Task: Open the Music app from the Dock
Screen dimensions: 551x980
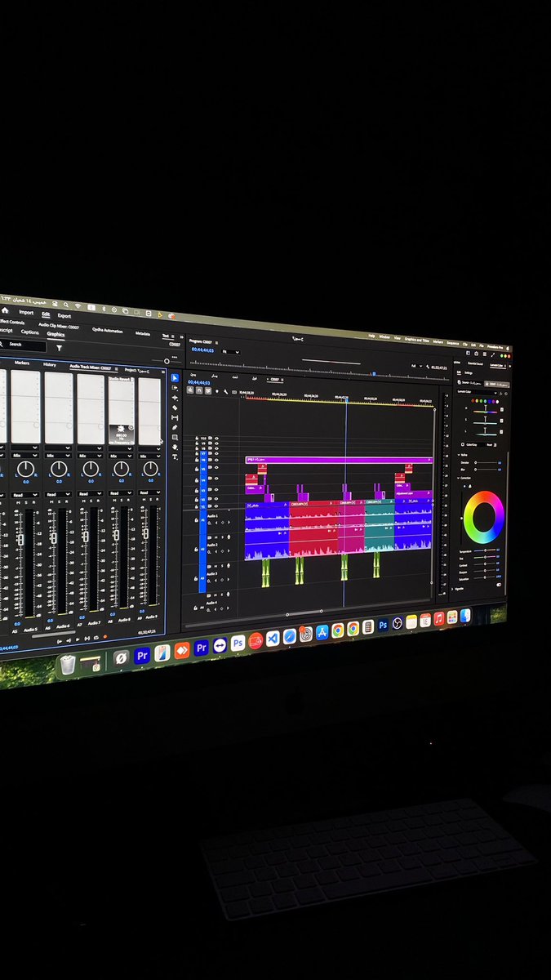Action: tap(439, 618)
